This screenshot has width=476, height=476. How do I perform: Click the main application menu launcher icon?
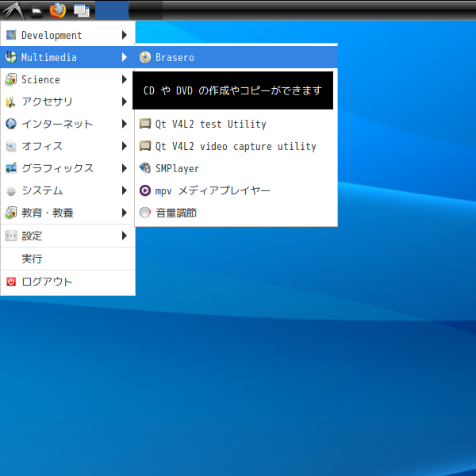13,10
